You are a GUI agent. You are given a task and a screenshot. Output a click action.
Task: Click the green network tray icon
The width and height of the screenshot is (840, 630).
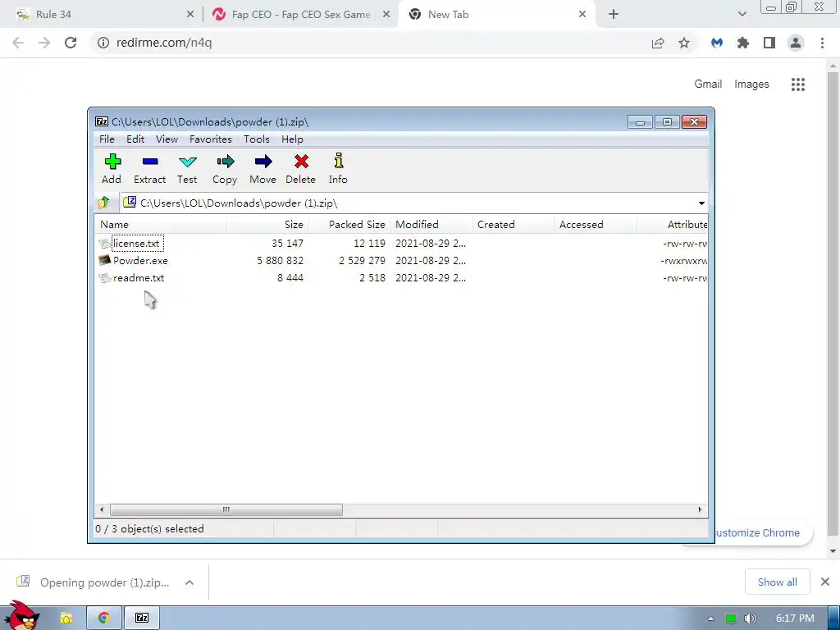(731, 619)
